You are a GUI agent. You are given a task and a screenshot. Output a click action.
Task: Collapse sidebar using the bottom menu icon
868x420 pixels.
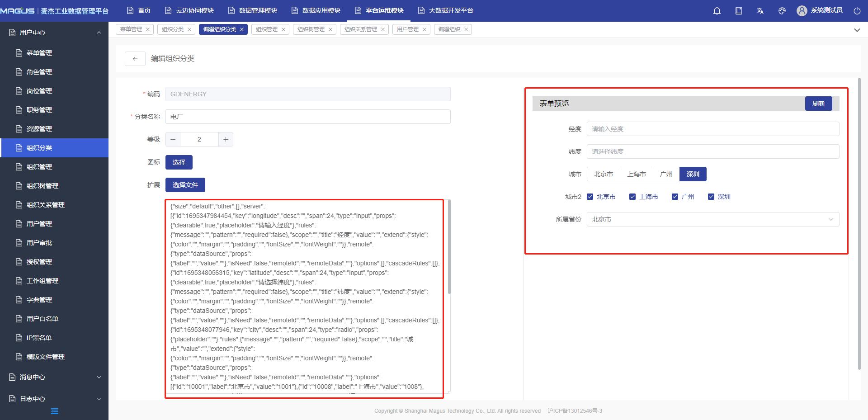[x=54, y=411]
